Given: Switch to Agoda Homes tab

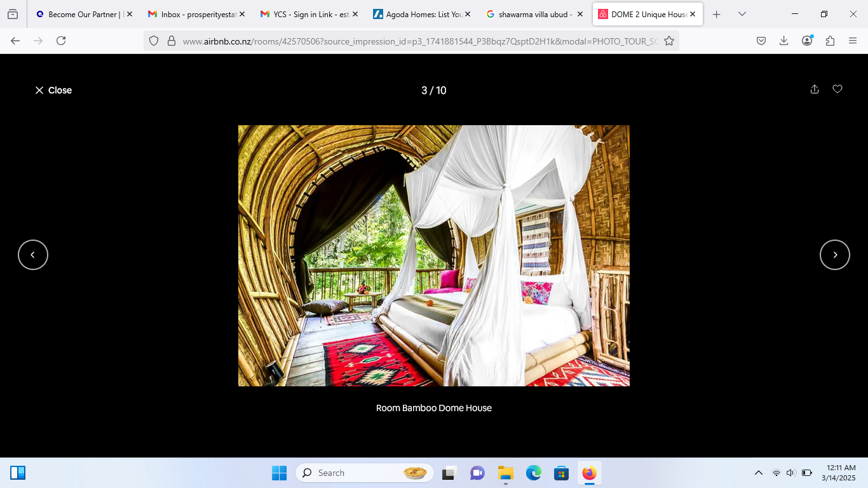Looking at the screenshot, I should (x=421, y=14).
